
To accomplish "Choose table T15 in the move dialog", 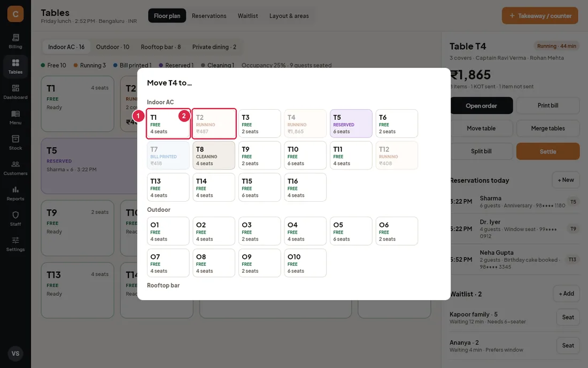I will click(x=259, y=188).
